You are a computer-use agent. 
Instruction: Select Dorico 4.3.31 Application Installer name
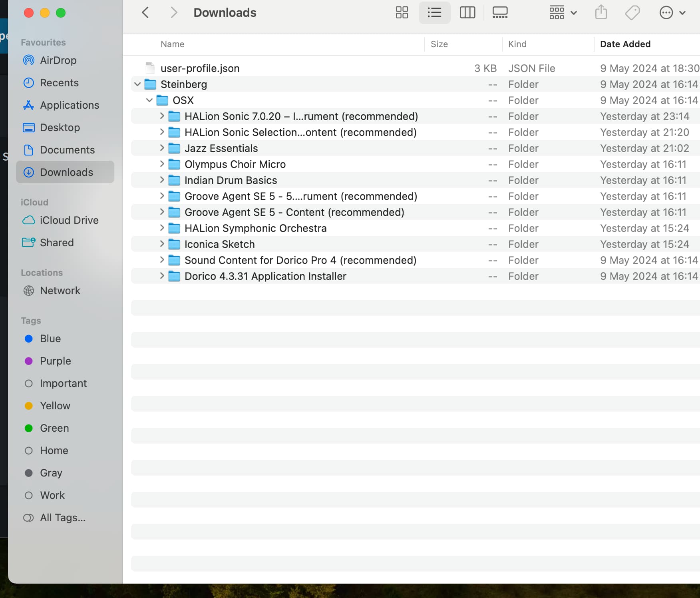pyautogui.click(x=265, y=276)
